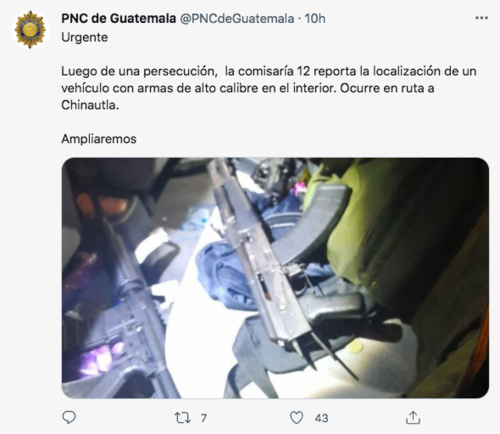Screen dimensions: 500x434
Task: Open the 10h timestamp permalink
Action: [x=315, y=18]
